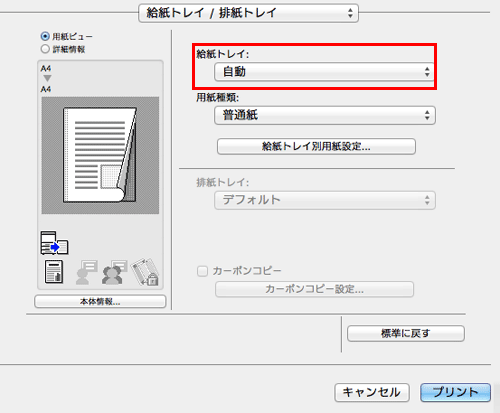Click the locked paper security icon
This screenshot has height=413, width=500.
pyautogui.click(x=145, y=272)
